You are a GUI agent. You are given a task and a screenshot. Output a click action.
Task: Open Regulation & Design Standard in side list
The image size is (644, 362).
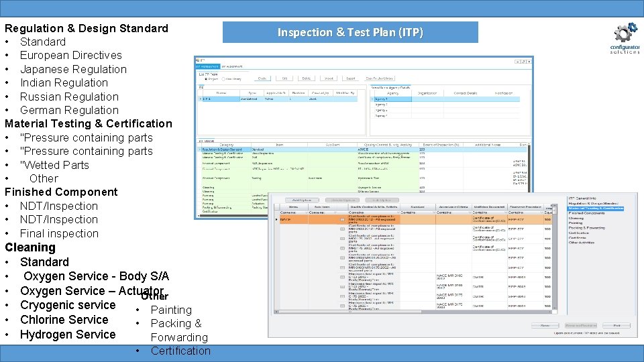click(x=593, y=203)
